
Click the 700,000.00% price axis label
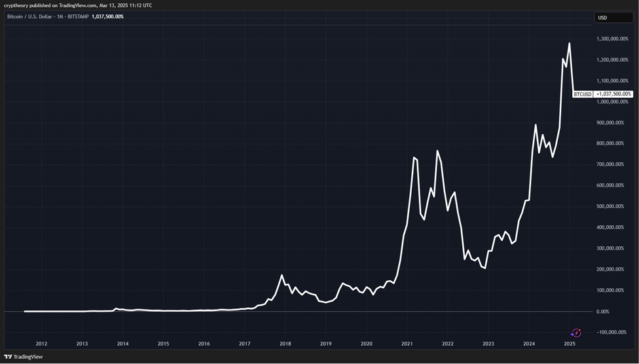point(610,165)
